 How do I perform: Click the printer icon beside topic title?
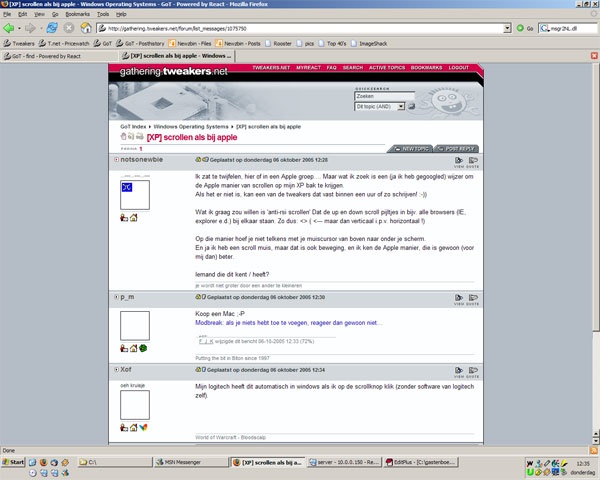140,136
